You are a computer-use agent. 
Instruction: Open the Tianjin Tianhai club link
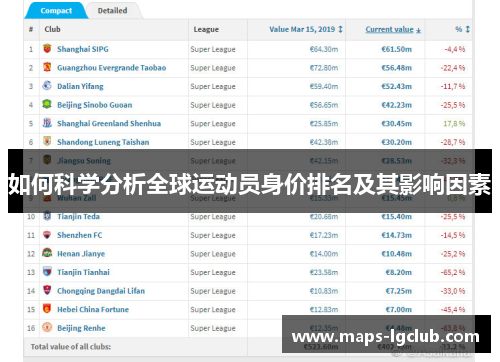point(83,272)
